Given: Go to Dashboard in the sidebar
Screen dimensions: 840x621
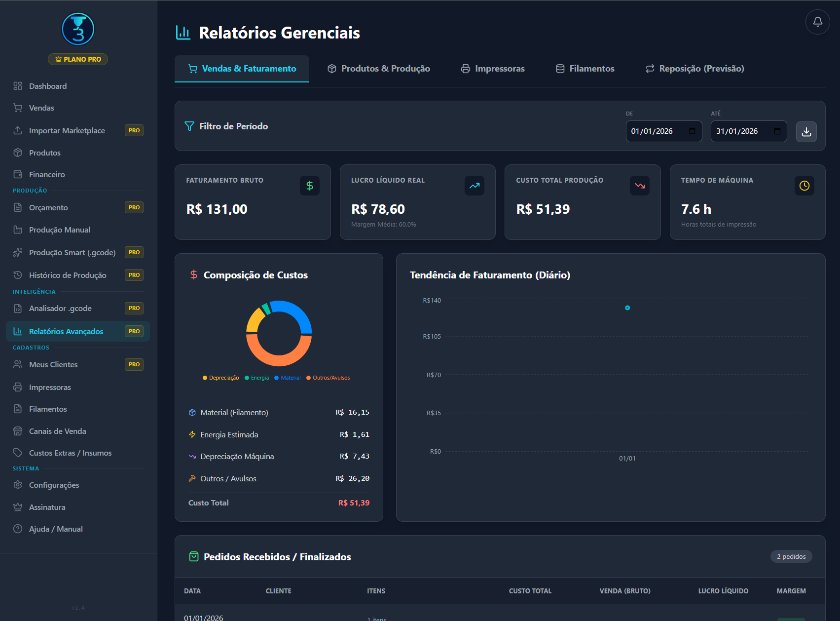Looking at the screenshot, I should [x=48, y=86].
